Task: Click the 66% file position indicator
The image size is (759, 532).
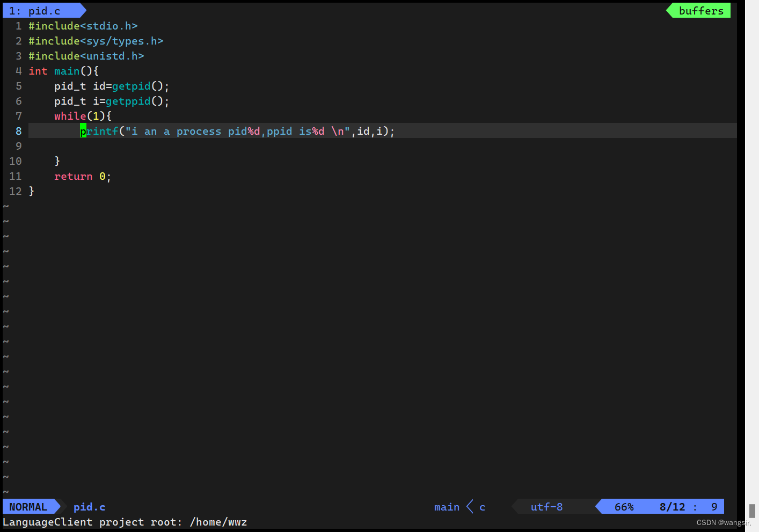Action: coord(624,507)
